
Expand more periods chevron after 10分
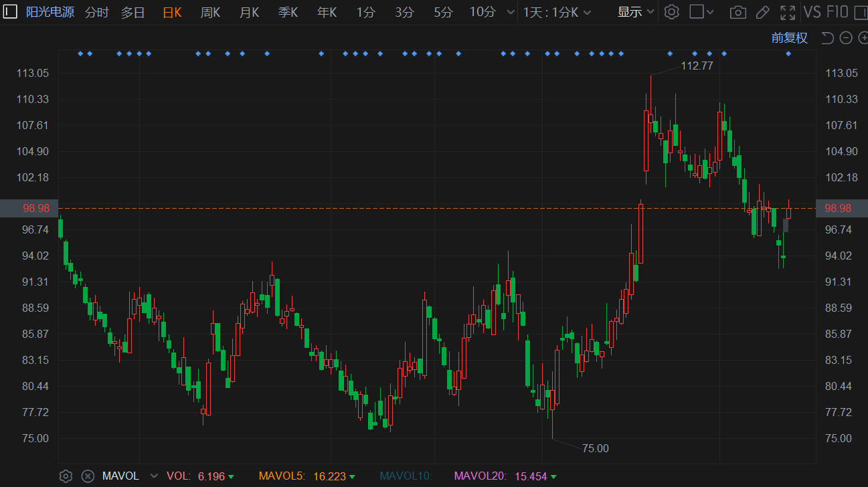511,12
